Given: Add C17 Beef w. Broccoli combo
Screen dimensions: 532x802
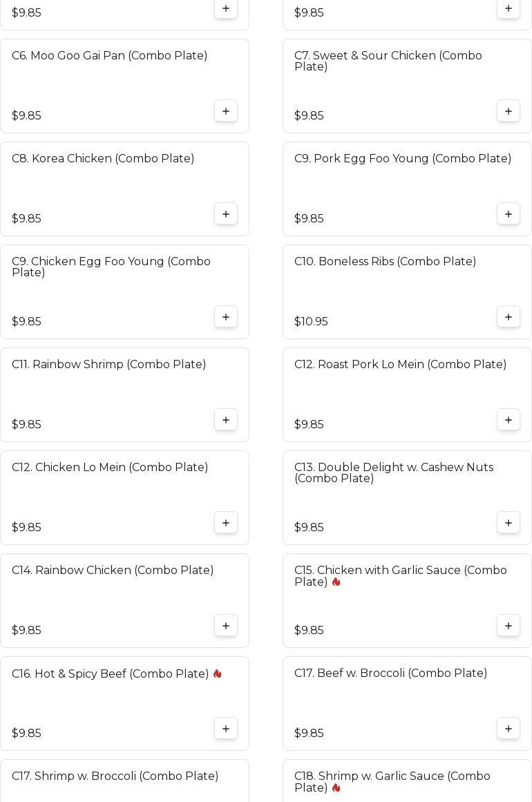Looking at the screenshot, I should point(509,729).
